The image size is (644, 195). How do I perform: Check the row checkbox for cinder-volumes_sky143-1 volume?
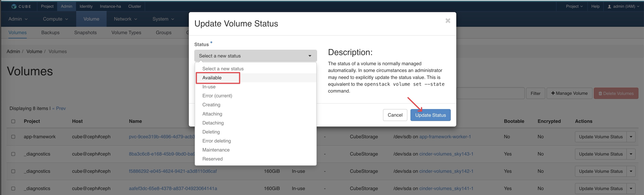coord(13,154)
